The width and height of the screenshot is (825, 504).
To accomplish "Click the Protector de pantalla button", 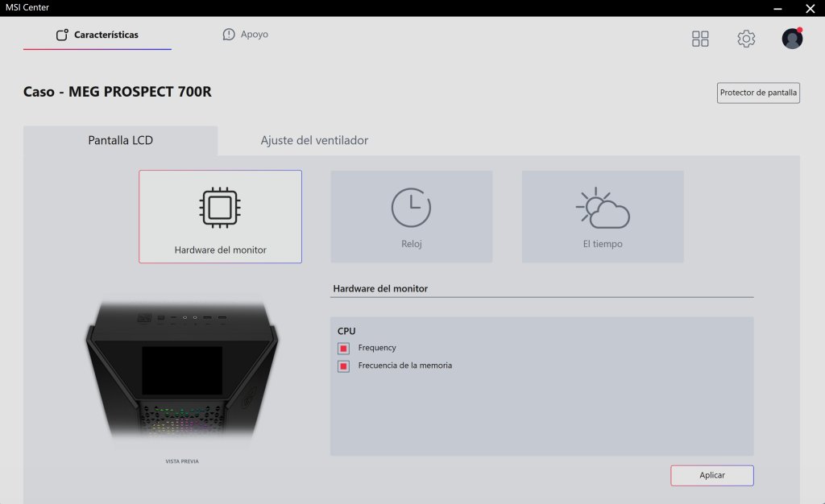I will (758, 93).
